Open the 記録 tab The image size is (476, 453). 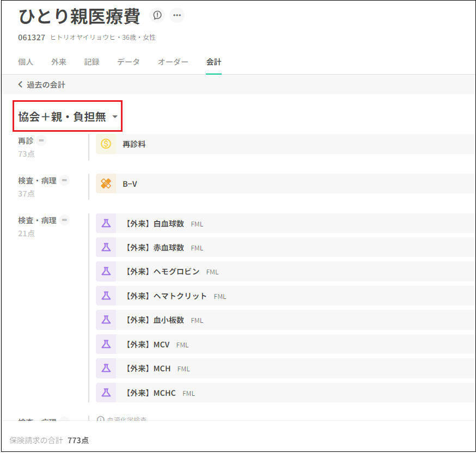(x=91, y=62)
